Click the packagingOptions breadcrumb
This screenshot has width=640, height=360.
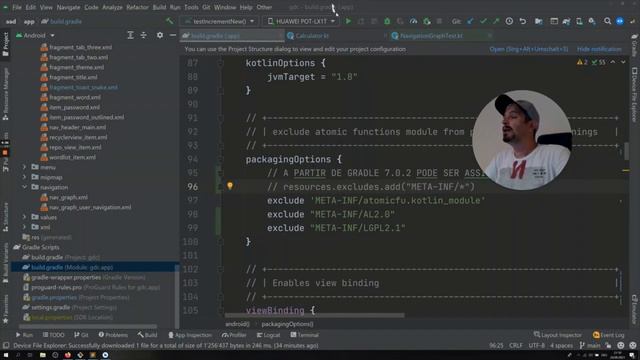[287, 324]
